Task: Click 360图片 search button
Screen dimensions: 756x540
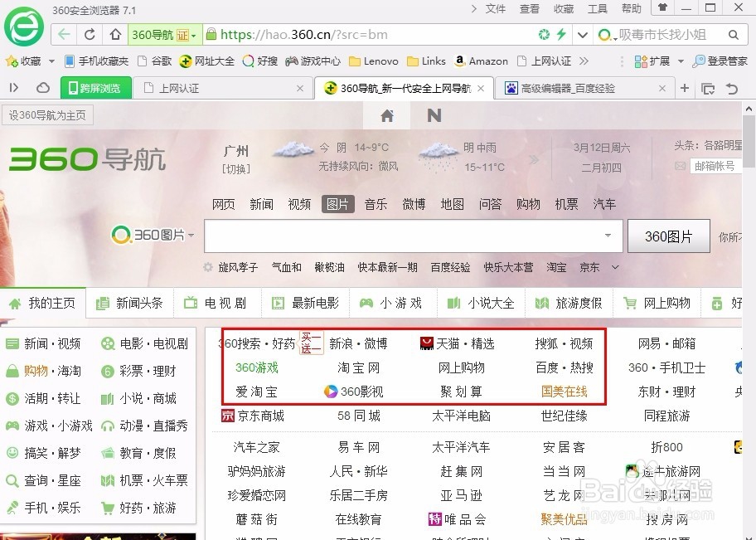Action: [x=669, y=236]
